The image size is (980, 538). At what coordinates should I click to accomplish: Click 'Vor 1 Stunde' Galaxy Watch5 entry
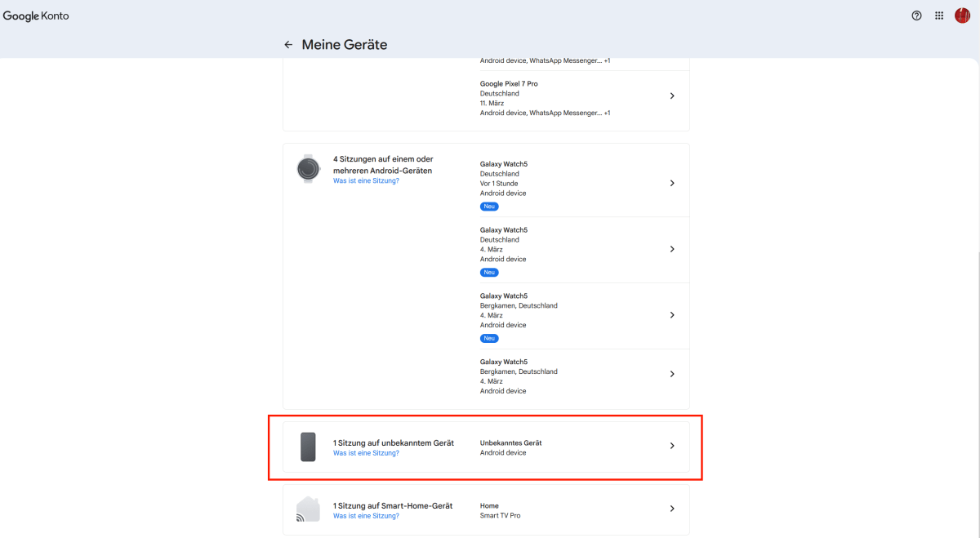tap(499, 184)
